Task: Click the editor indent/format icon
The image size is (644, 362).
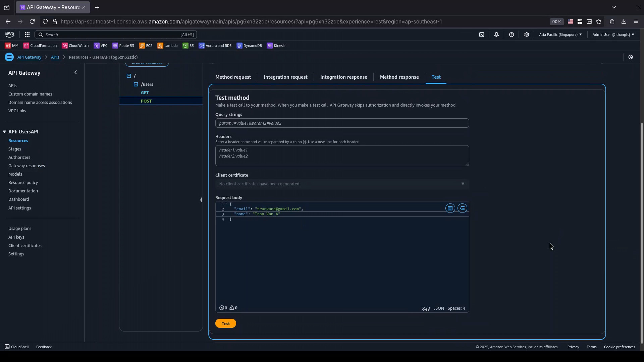Action: (x=463, y=208)
